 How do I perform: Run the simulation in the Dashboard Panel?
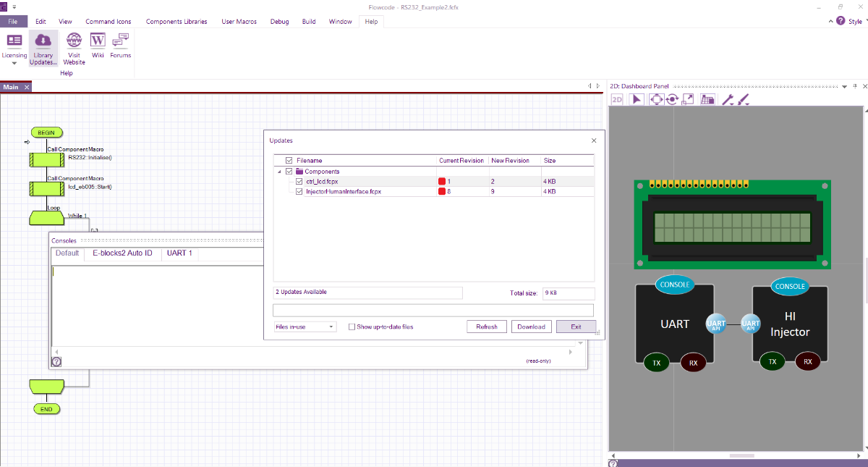click(635, 98)
